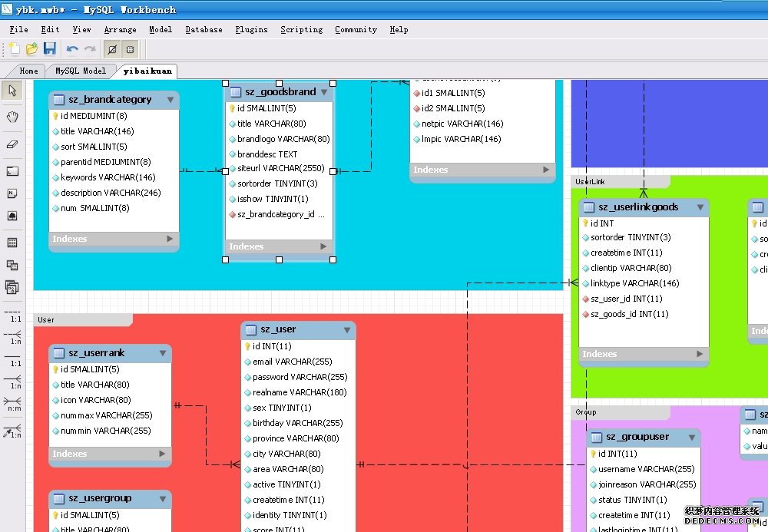Click the sz_userlinkgoods table title
Viewport: 768px width, 532px height.
(638, 207)
